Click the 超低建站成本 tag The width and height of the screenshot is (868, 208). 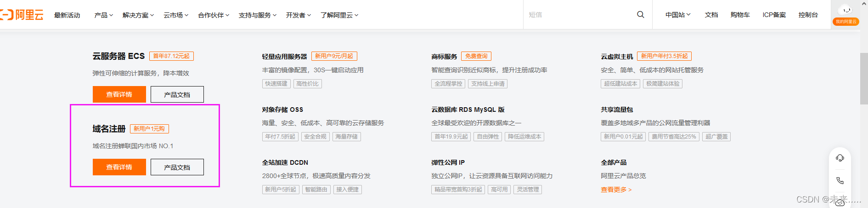[620, 84]
